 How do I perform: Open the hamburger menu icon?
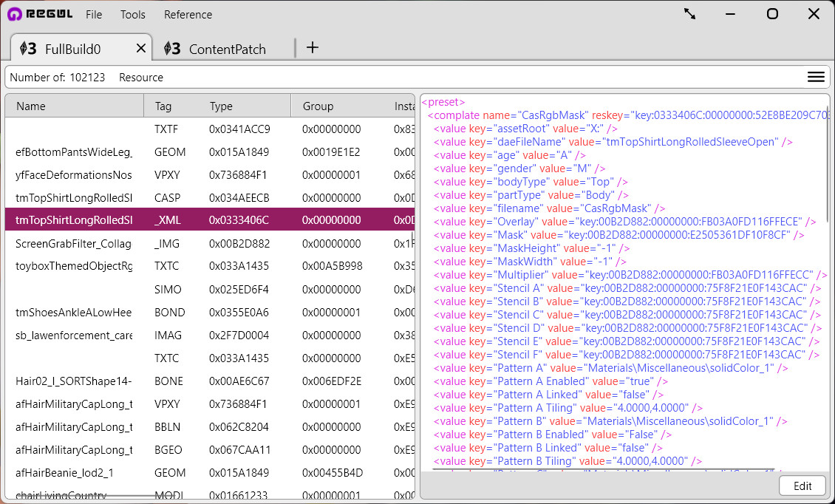coord(816,77)
